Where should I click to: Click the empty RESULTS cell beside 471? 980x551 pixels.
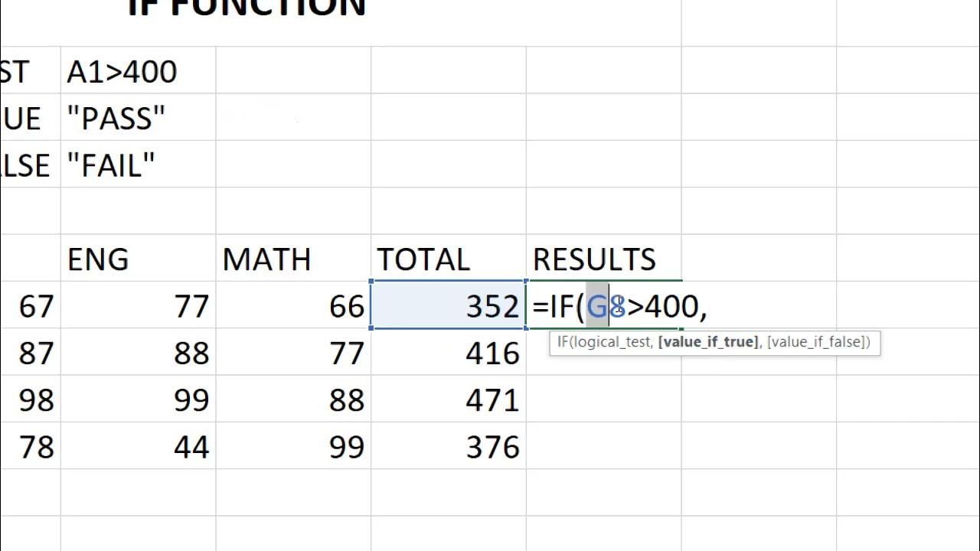pos(603,399)
